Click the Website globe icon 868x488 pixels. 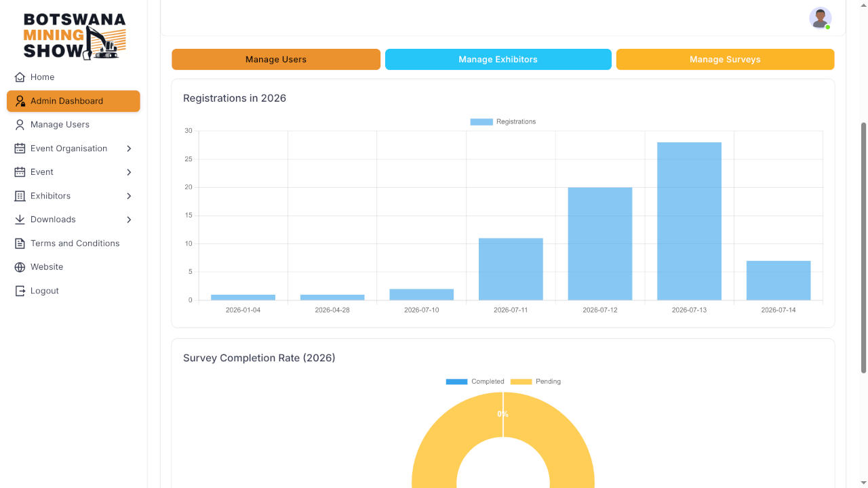(x=20, y=267)
